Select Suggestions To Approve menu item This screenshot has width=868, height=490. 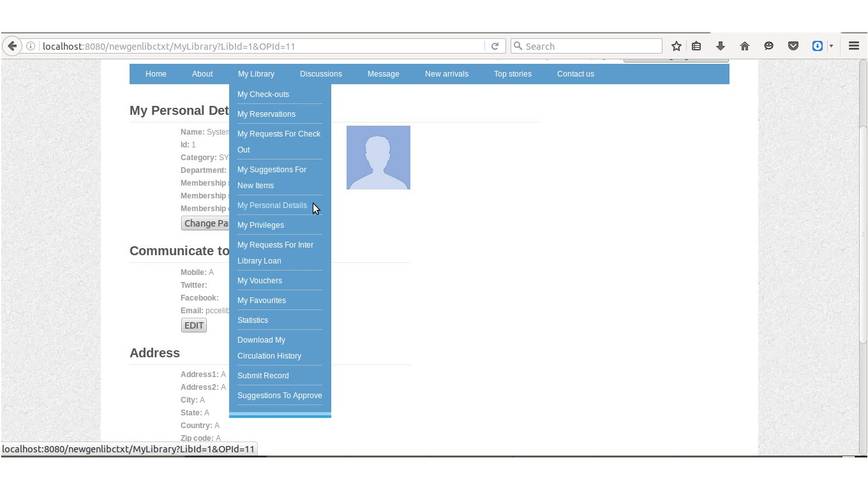tap(280, 396)
